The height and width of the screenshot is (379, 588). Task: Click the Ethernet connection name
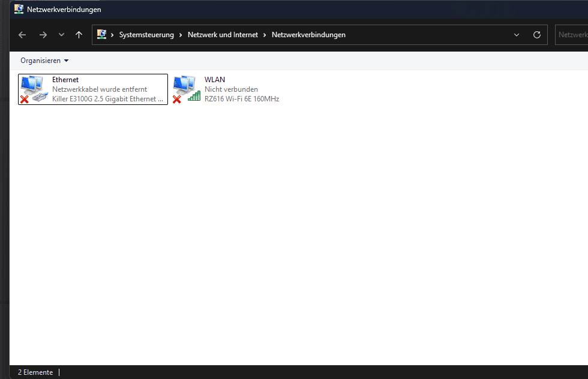tap(65, 80)
